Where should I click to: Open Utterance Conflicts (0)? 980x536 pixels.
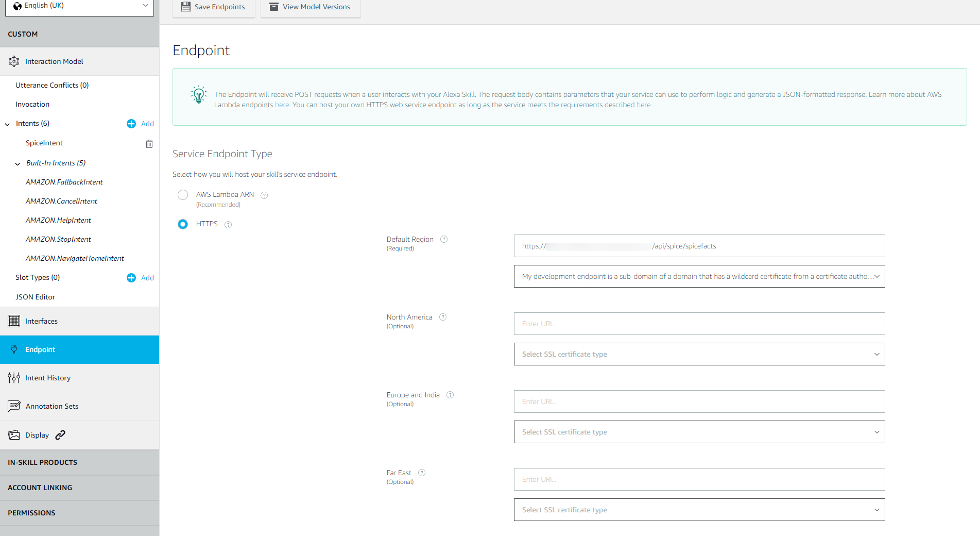[x=52, y=85]
